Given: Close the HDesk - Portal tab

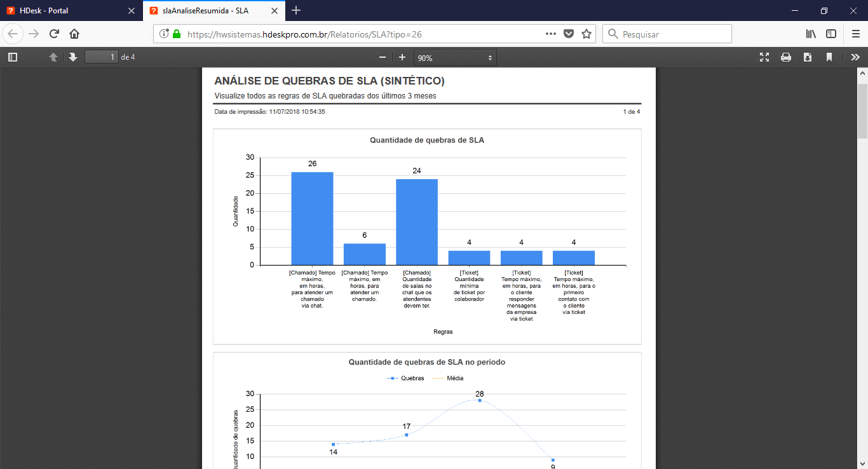Looking at the screenshot, I should [132, 11].
